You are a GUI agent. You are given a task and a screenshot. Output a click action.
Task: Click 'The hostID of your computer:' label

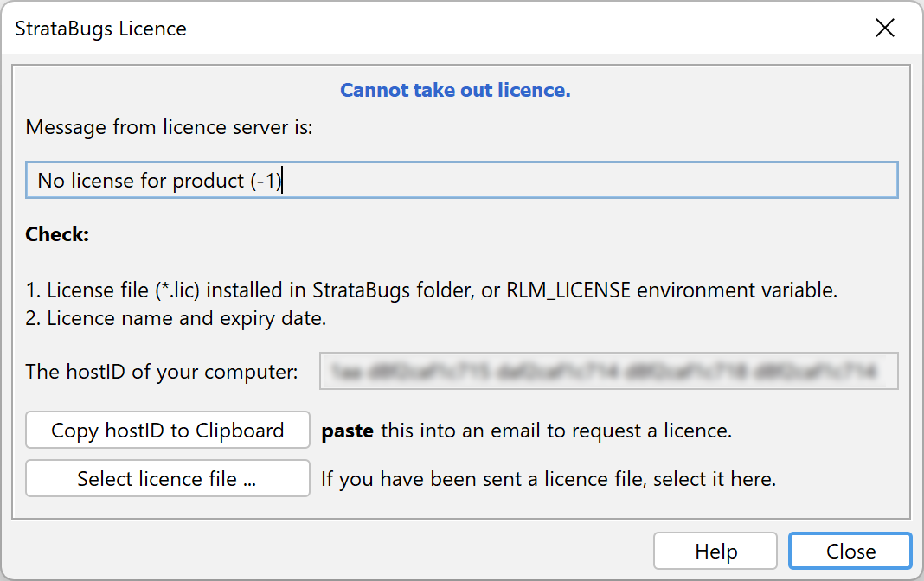click(x=162, y=372)
